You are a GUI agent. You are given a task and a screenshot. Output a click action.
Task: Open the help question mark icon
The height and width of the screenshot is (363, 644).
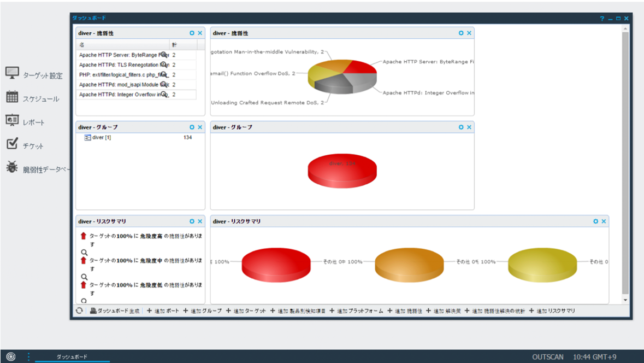(x=602, y=19)
